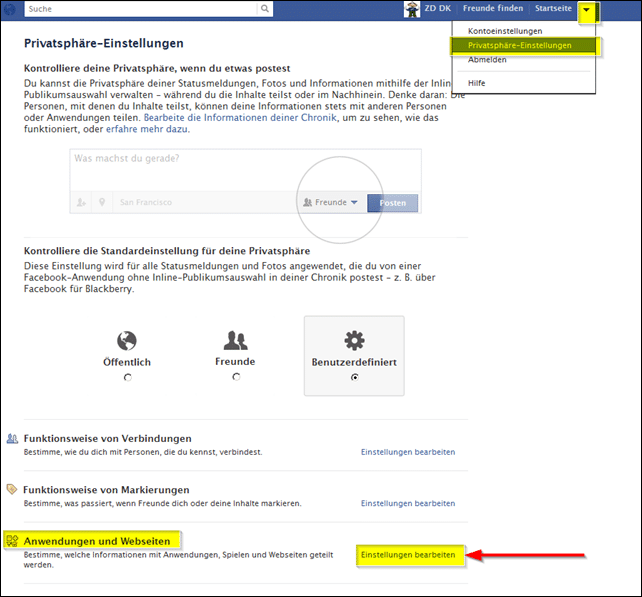Select the Benutzerdefiniert radio button
Screen dimensions: 642x597
355,377
